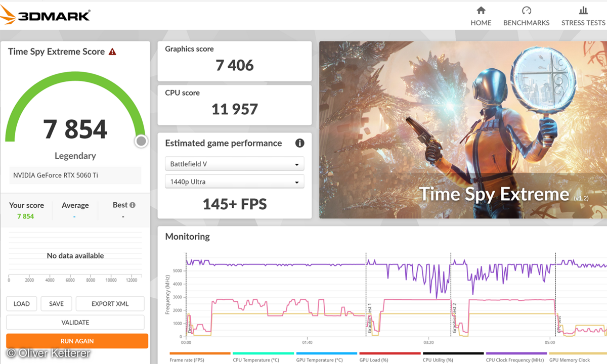Image resolution: width=607 pixels, height=364 pixels.
Task: Toggle the CPU Clock Frequency legend swatch
Action: click(516, 353)
